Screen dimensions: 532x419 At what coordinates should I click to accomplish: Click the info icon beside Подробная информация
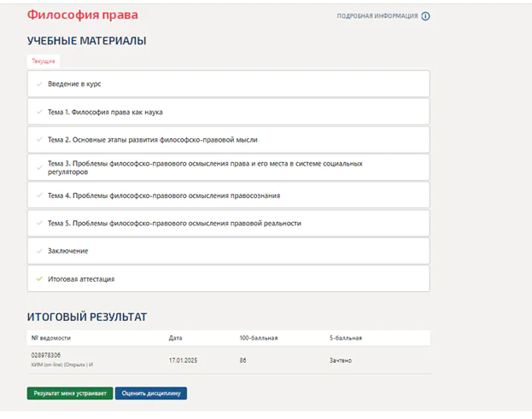[425, 16]
